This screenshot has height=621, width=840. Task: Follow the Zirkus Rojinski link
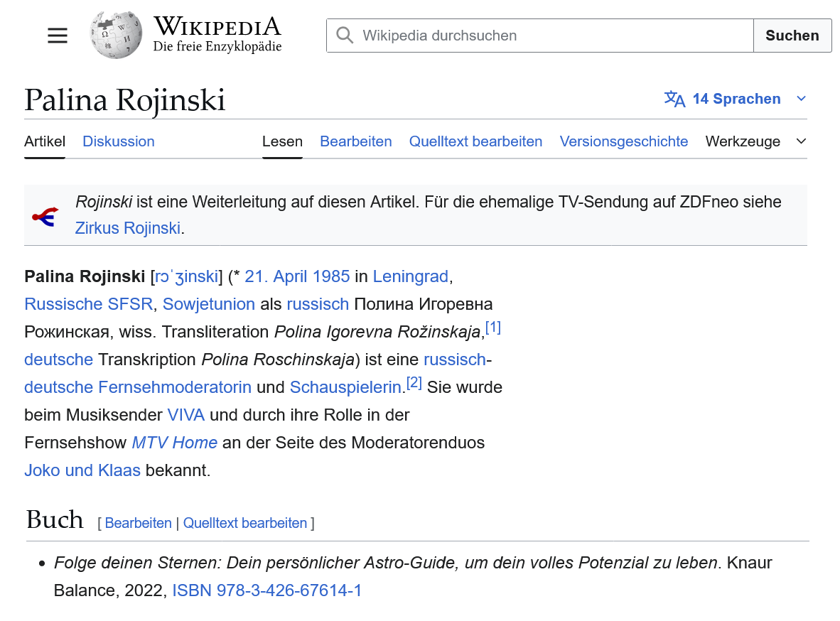click(127, 228)
